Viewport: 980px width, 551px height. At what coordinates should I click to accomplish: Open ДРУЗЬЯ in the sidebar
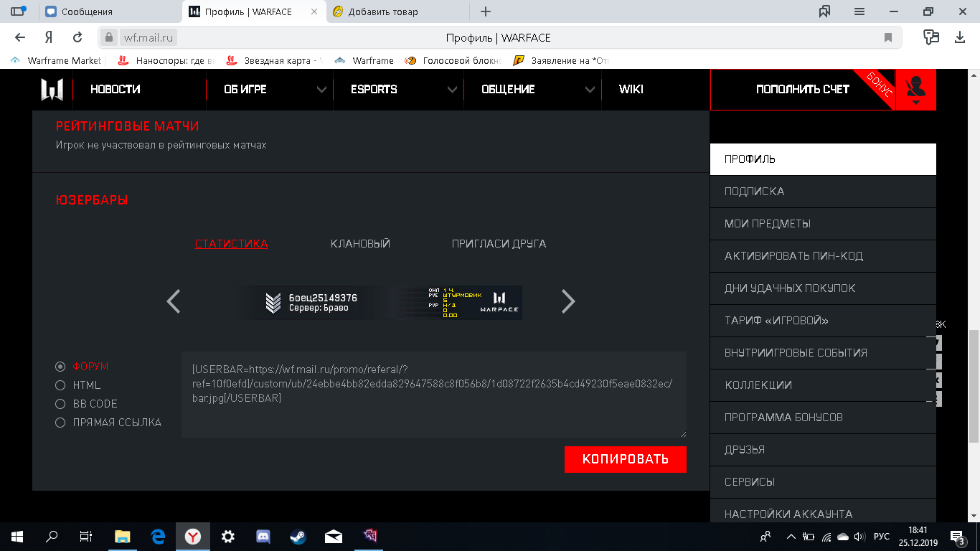pyautogui.click(x=823, y=450)
